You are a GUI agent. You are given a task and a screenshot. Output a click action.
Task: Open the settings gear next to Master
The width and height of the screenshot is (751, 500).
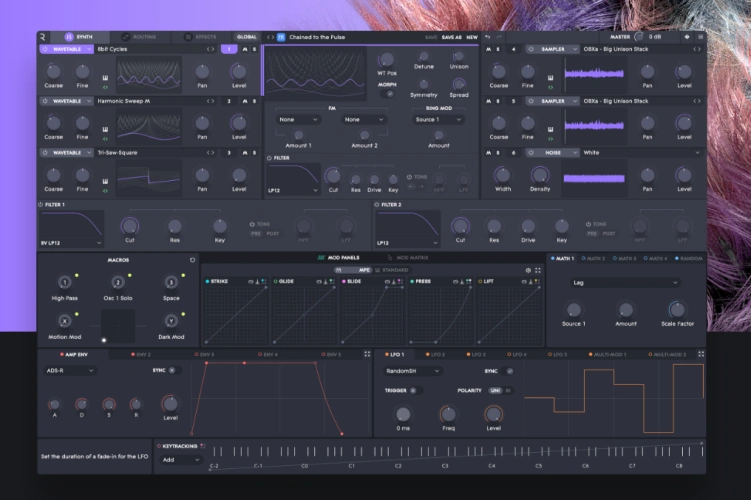[686, 37]
